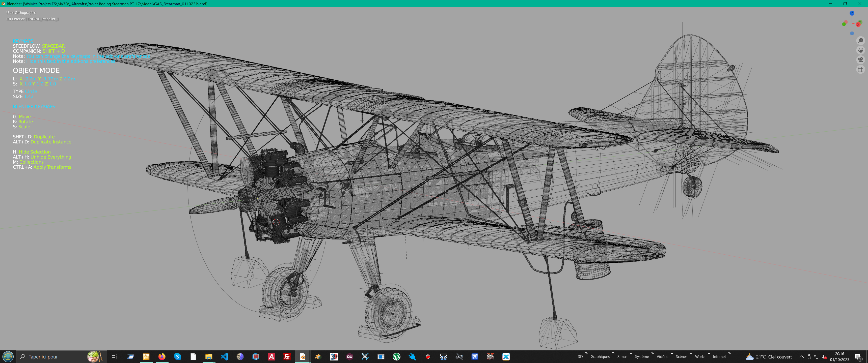Toggle perspective/orthographic with the grid button
868x363 pixels.
[861, 69]
